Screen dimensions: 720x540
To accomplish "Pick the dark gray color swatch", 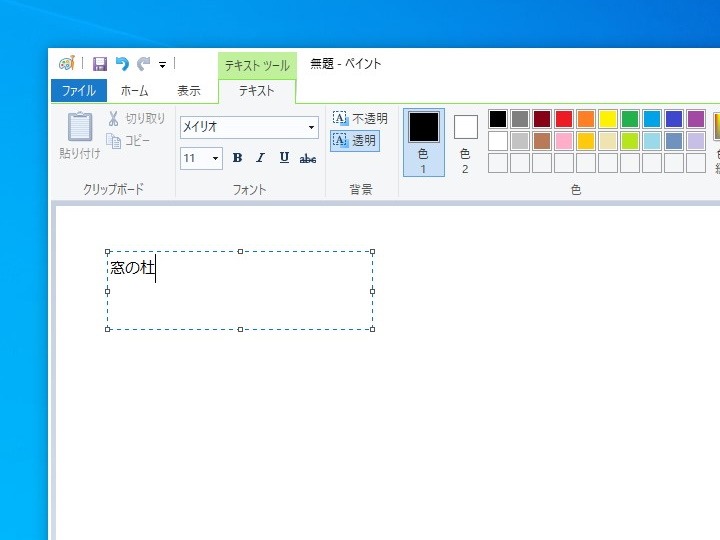I will [x=520, y=119].
